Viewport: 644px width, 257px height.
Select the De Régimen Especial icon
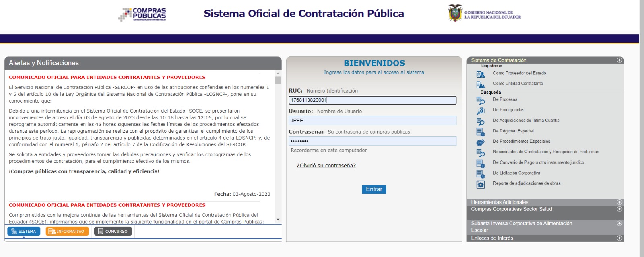(x=480, y=132)
